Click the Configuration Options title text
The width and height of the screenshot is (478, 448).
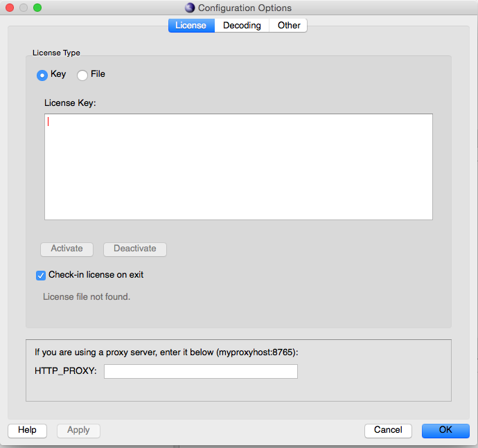coord(245,8)
